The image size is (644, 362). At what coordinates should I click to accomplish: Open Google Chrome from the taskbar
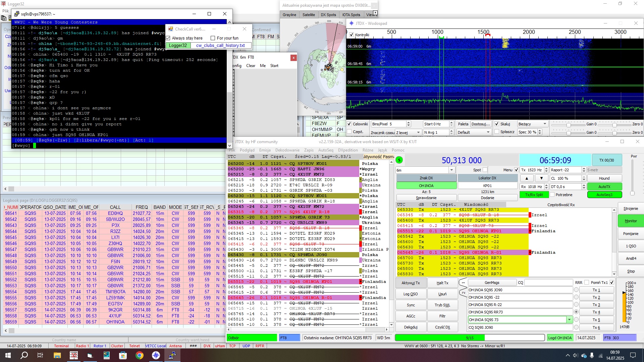tap(140, 355)
